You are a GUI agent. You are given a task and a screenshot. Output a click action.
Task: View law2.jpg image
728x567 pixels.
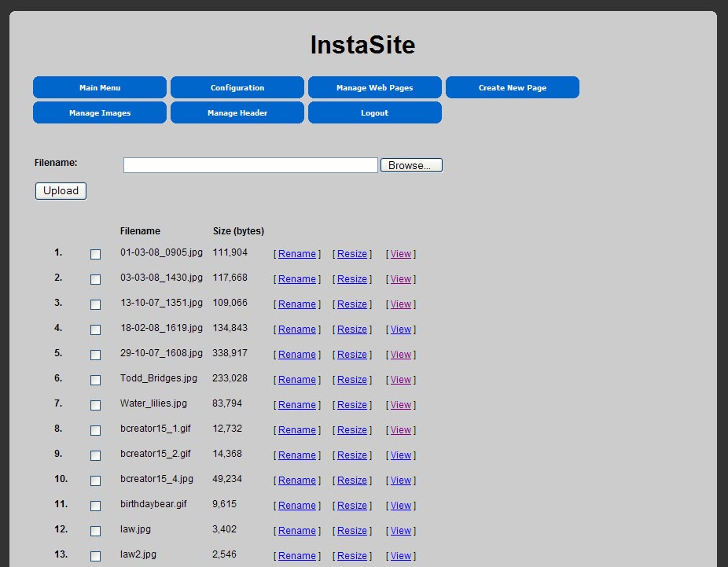point(401,555)
